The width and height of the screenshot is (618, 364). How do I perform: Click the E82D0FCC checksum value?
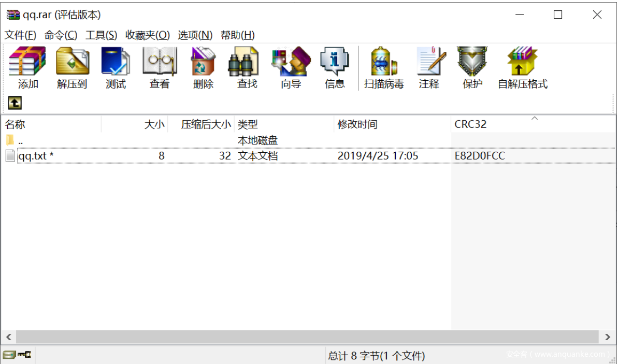point(480,156)
